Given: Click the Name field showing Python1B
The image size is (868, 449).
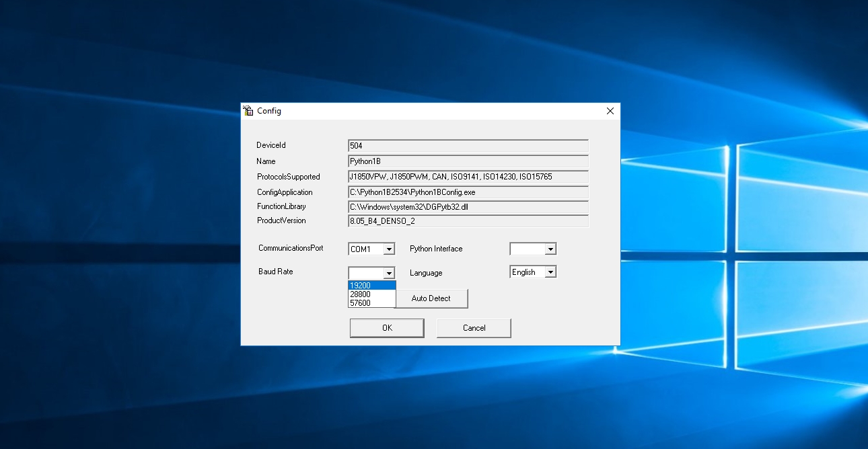Looking at the screenshot, I should 468,161.
